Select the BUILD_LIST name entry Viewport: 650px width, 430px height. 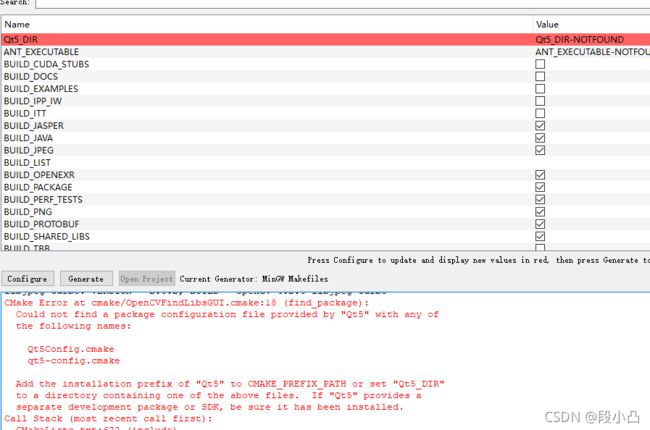point(27,163)
